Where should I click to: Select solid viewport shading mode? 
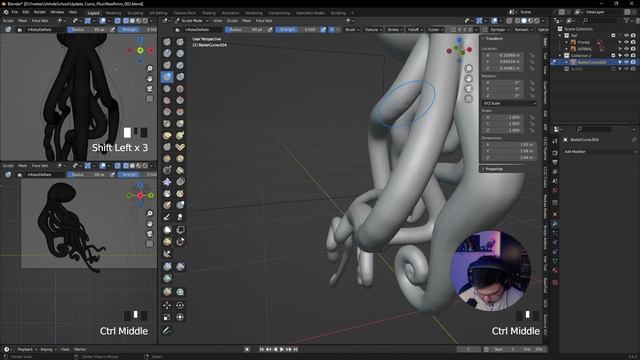pos(524,20)
